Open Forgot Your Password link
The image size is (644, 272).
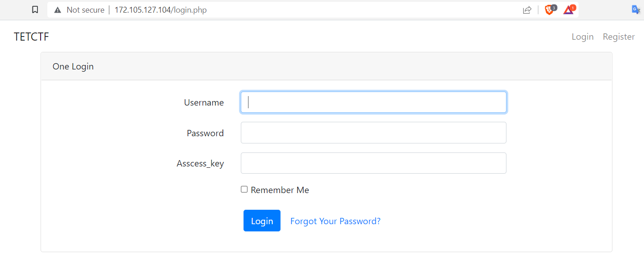[x=336, y=221]
